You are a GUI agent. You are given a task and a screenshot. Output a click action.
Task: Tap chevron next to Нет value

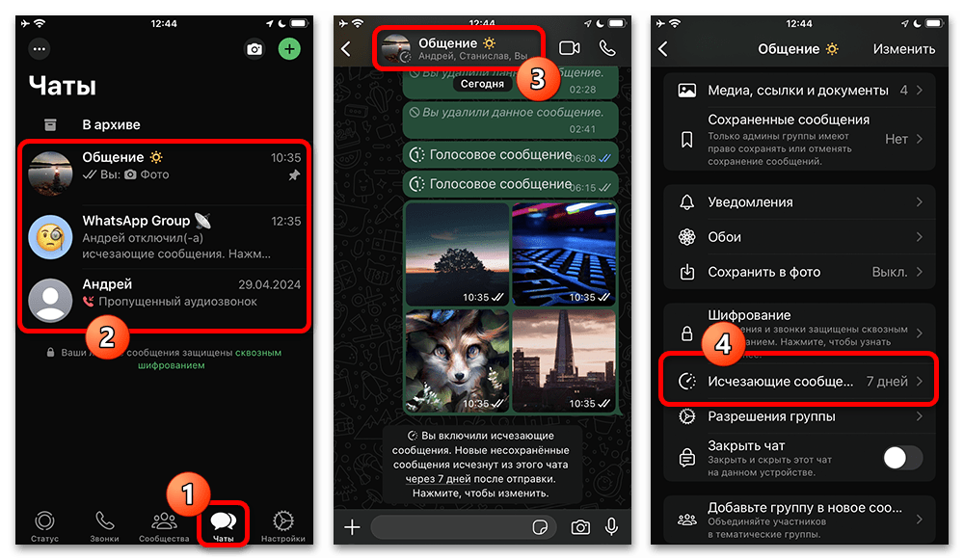[x=919, y=140]
